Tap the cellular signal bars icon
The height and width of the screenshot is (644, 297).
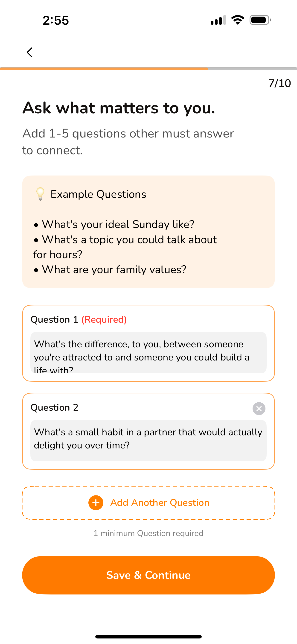click(x=218, y=20)
